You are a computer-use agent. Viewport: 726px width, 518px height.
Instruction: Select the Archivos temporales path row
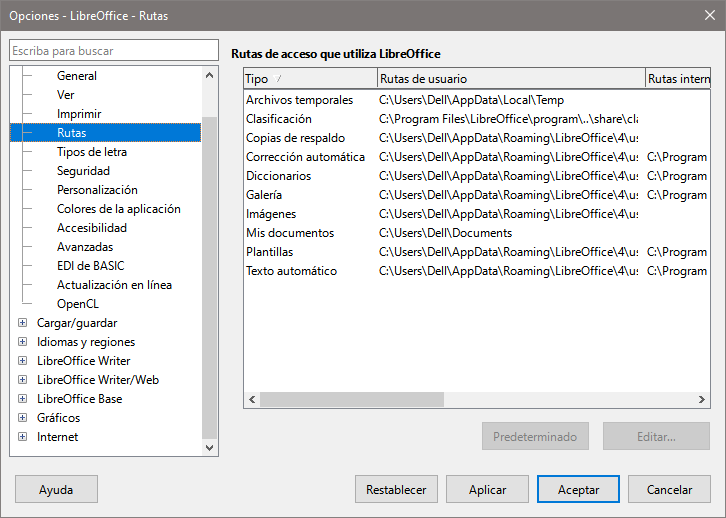pyautogui.click(x=476, y=100)
